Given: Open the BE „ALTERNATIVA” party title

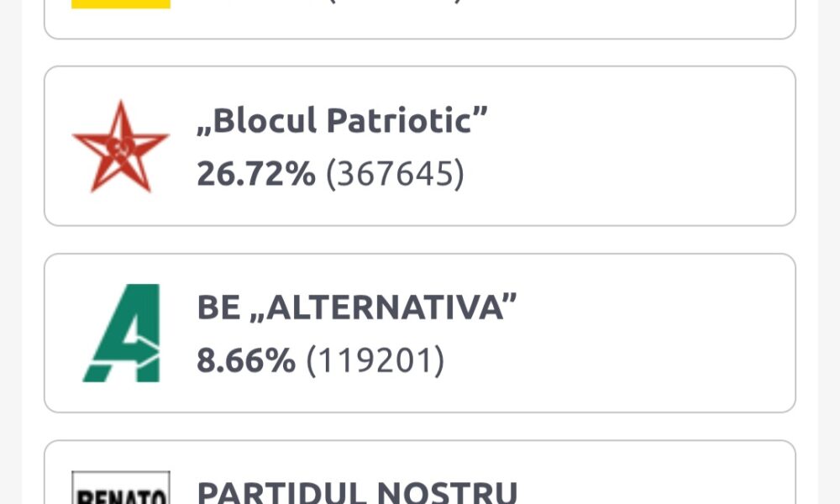Looking at the screenshot, I should point(357,307).
